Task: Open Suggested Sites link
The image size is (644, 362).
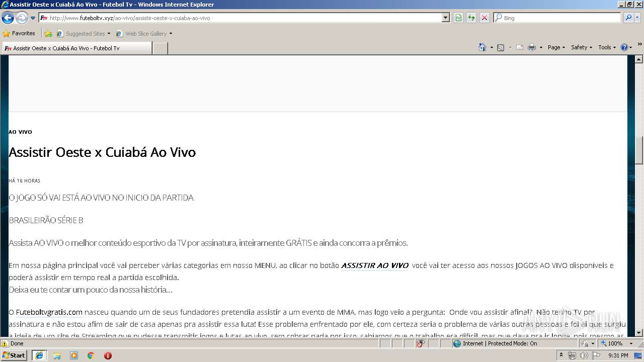Action: pos(83,34)
